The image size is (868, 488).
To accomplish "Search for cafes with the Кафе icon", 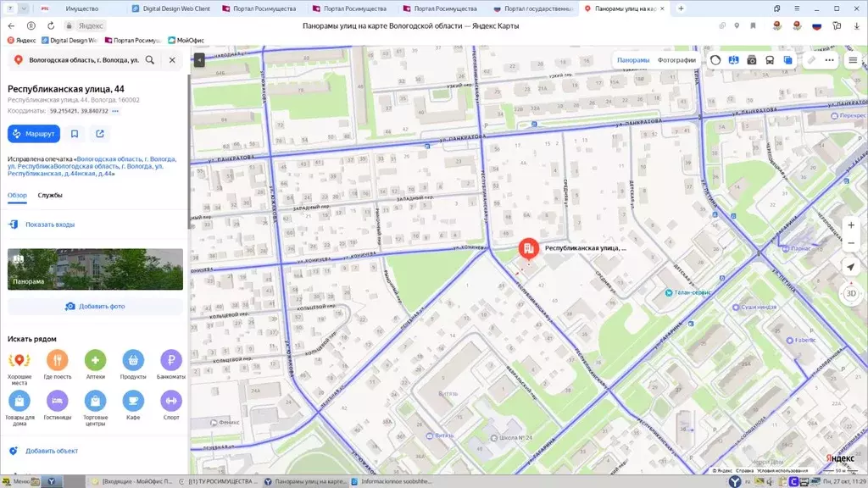I will tap(132, 400).
